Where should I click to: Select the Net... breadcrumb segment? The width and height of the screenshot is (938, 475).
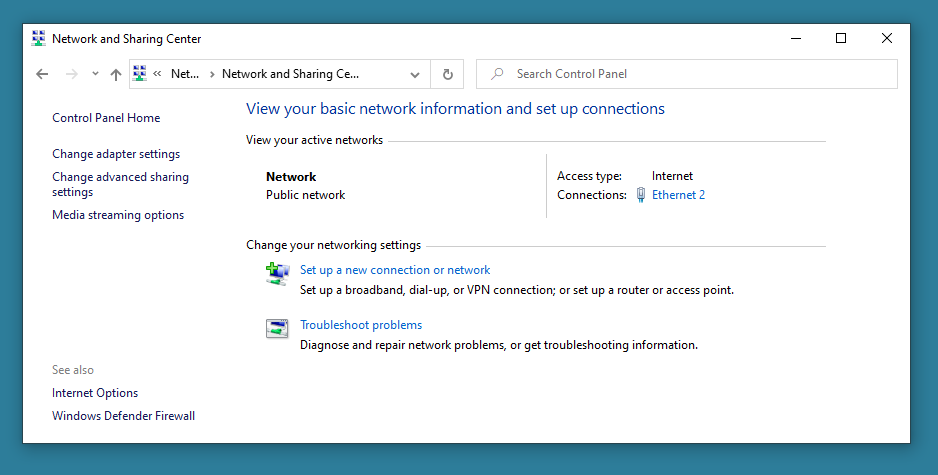click(x=185, y=74)
